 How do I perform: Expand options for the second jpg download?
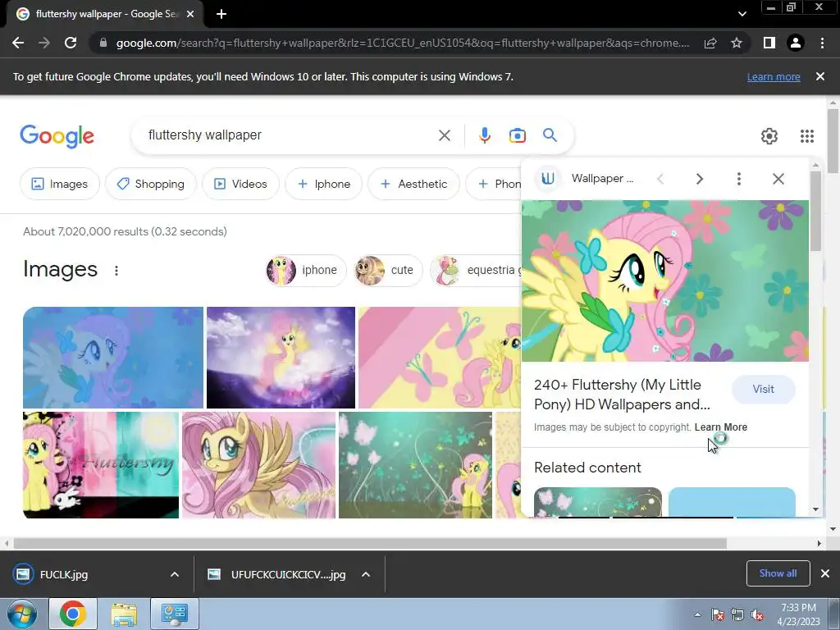366,574
